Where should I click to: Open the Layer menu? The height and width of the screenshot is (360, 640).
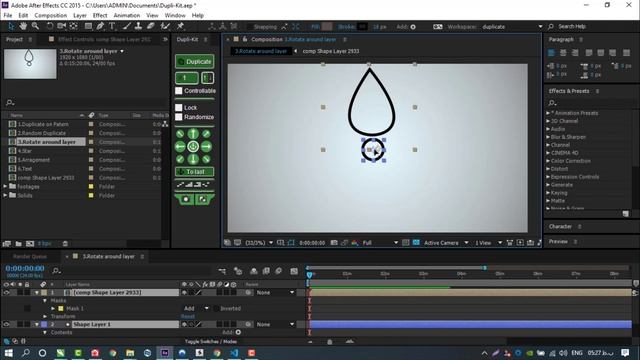point(80,16)
